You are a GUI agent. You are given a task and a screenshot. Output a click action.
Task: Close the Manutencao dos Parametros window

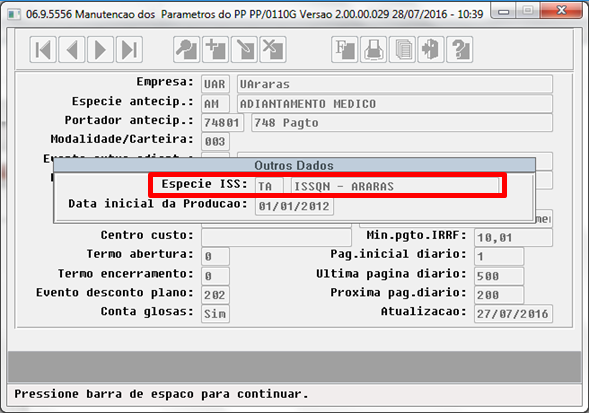[562, 11]
